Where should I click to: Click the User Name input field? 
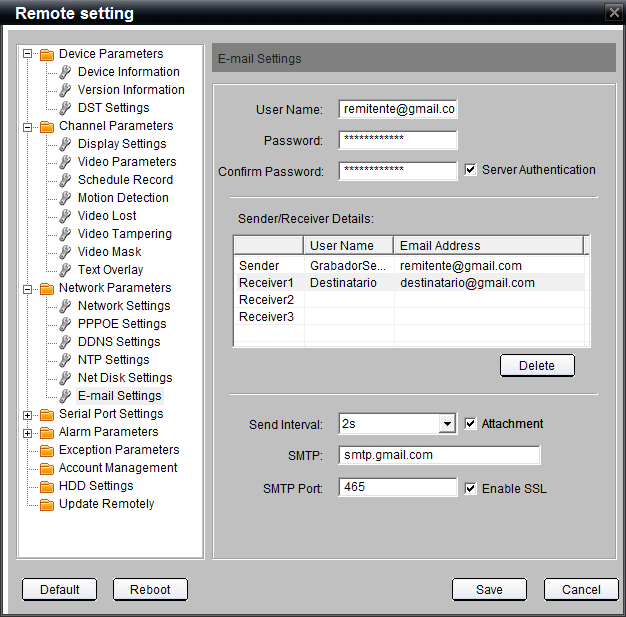tap(398, 109)
